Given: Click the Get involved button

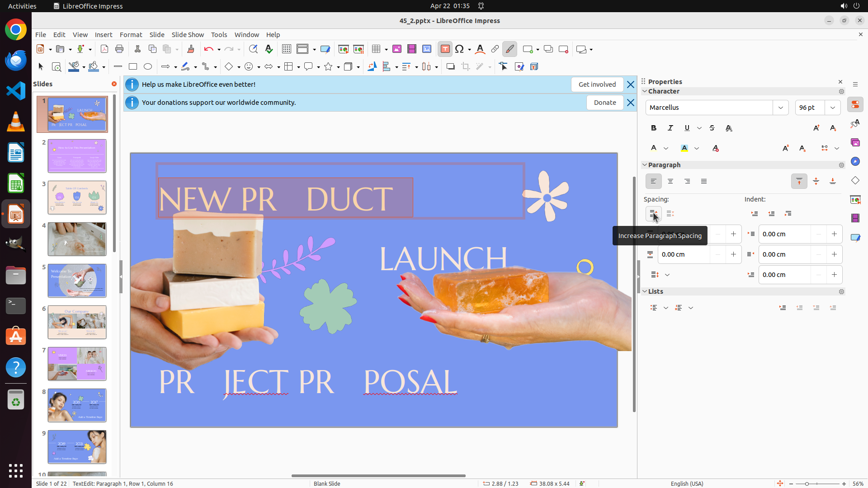Looking at the screenshot, I should [x=597, y=84].
